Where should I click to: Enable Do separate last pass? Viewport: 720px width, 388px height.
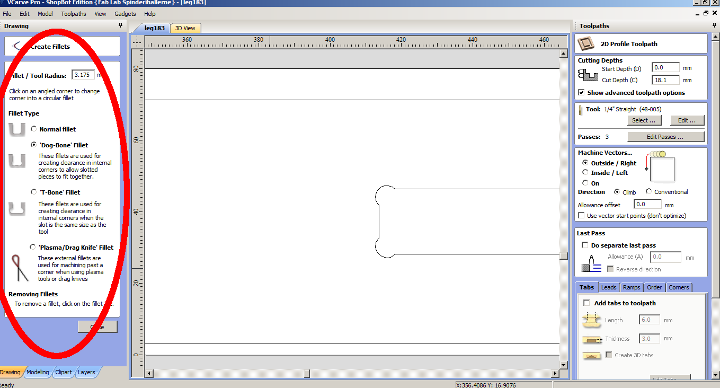(585, 245)
